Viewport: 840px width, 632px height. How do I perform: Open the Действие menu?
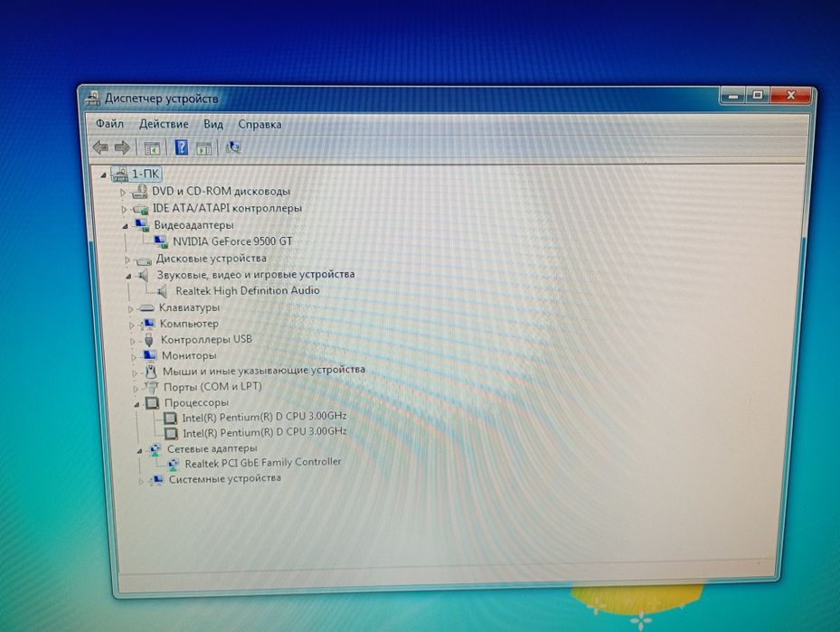tap(164, 124)
